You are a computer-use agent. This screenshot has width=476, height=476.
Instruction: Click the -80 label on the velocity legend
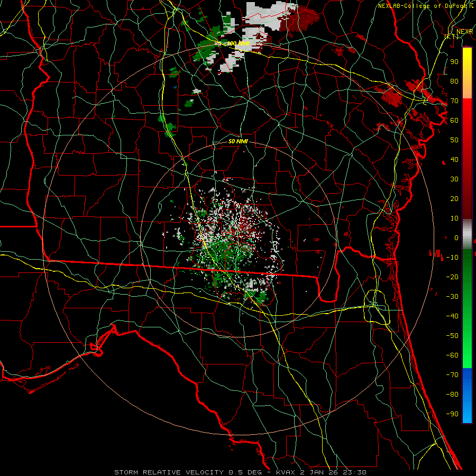click(452, 395)
